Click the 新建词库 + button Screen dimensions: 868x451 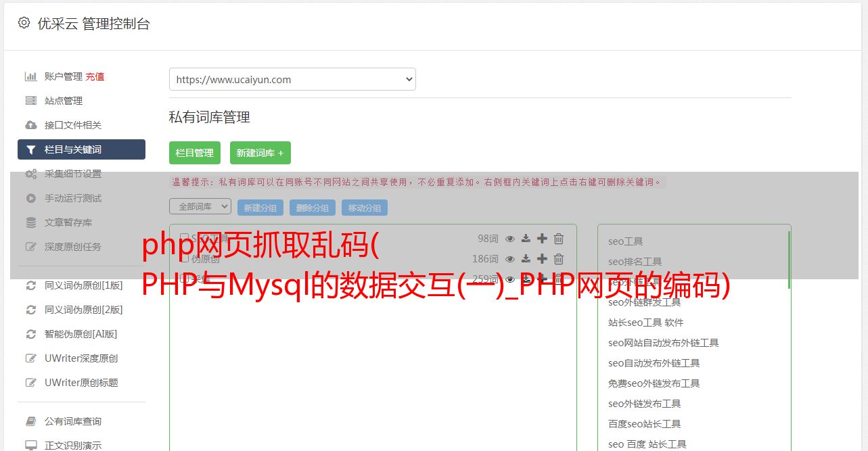[260, 153]
